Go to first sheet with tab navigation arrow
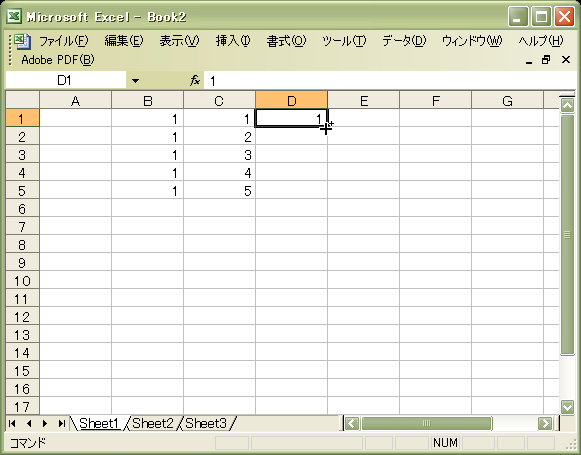581x455 pixels. pyautogui.click(x=12, y=423)
